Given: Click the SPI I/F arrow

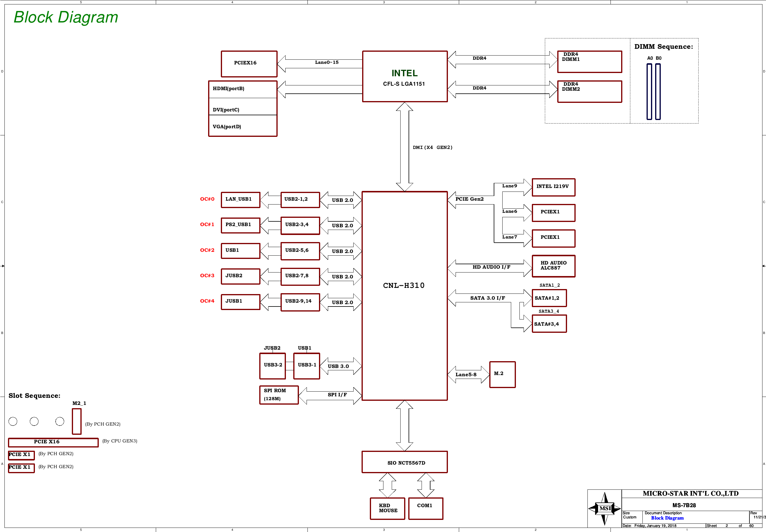Looking at the screenshot, I should (330, 396).
